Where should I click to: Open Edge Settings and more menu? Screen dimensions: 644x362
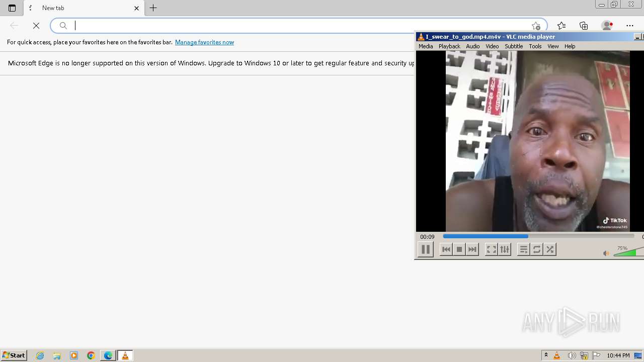click(630, 26)
